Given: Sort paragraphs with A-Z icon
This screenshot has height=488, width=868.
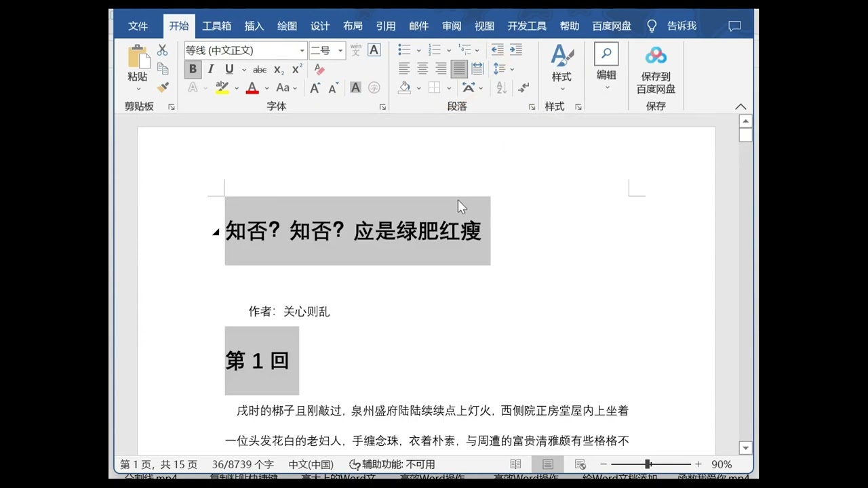Looking at the screenshot, I should point(502,87).
